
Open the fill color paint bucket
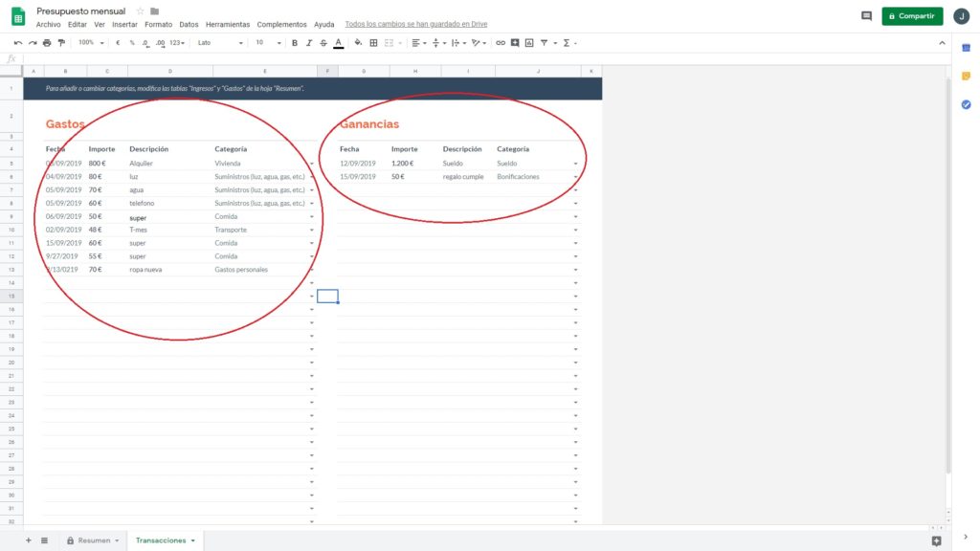pyautogui.click(x=358, y=43)
